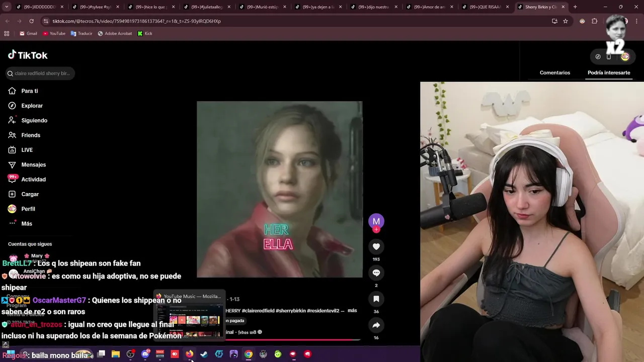Open the #clairereedfield hashtag
Screen dimensions: 644x362
[x=258, y=311]
